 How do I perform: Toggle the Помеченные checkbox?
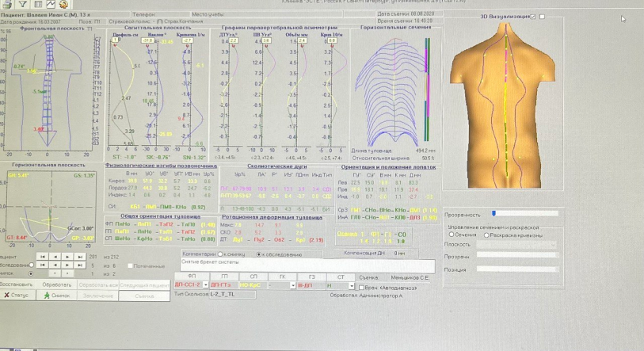(130, 266)
